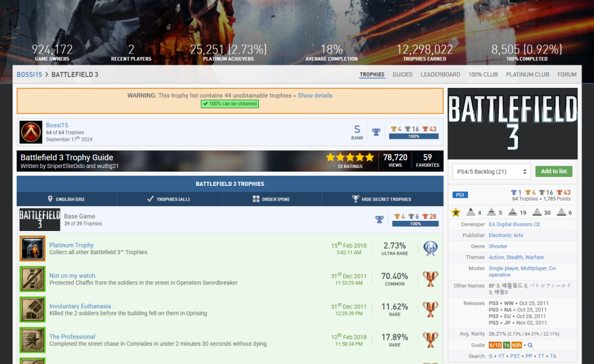
Task: Click the platinum cup icon beside Platinum Trophy rarity
Action: [x=430, y=248]
